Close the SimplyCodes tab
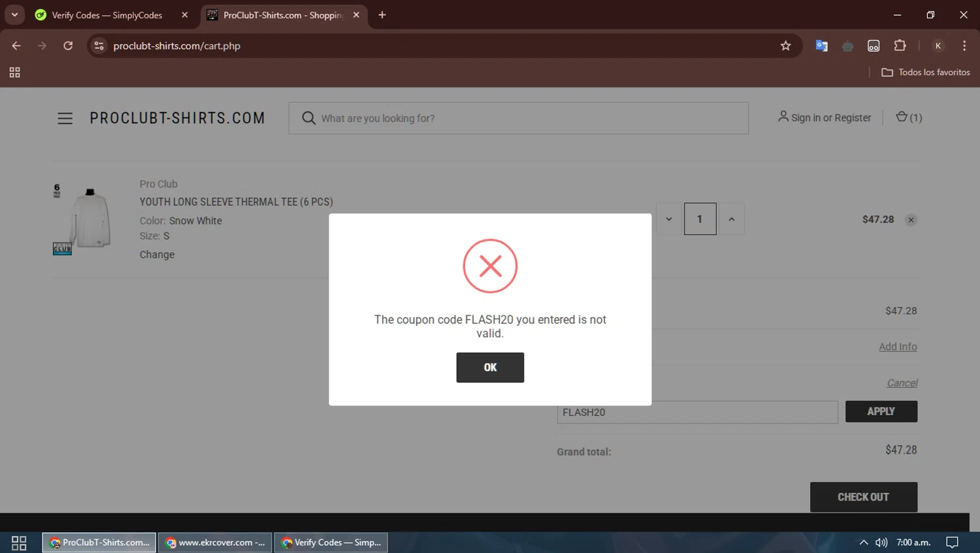 185,15
